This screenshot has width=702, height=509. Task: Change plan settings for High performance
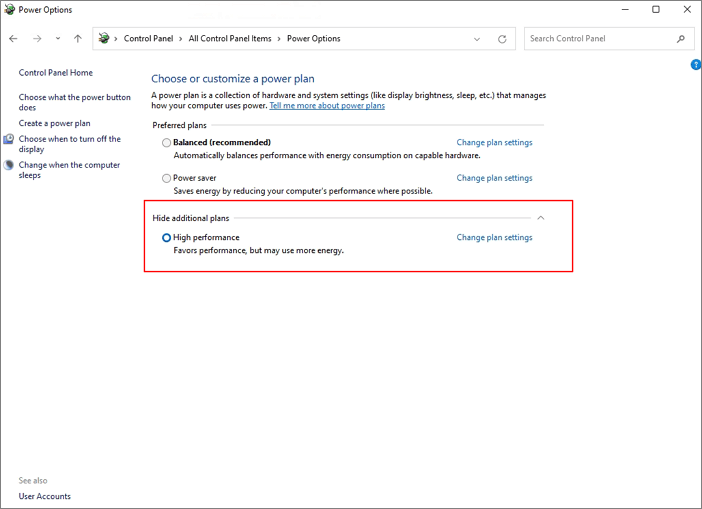pos(494,238)
